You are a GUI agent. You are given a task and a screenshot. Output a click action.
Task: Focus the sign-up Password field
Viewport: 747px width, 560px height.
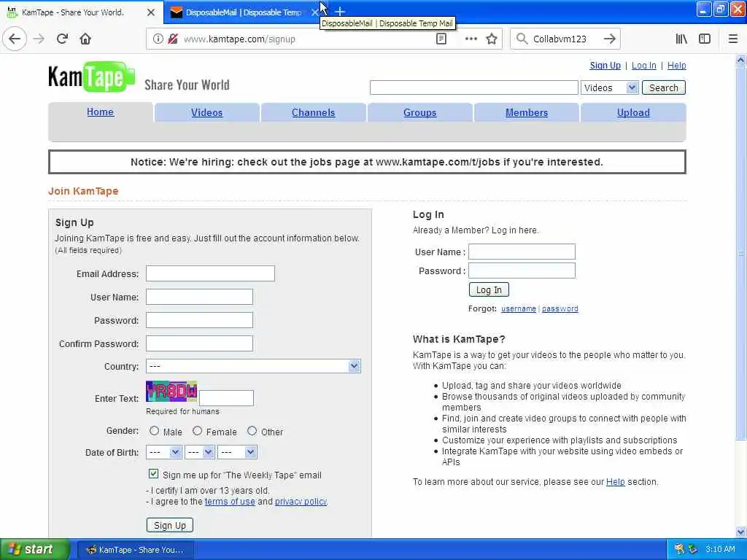click(x=199, y=320)
